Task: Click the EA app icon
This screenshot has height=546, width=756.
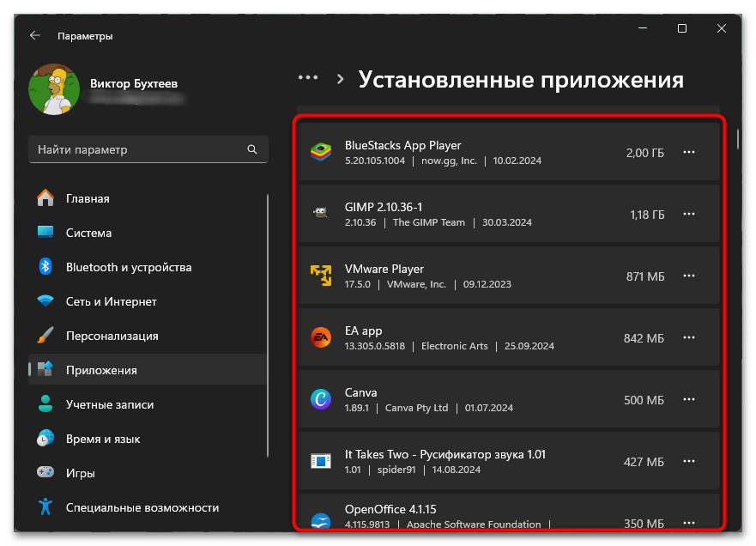Action: (x=321, y=337)
